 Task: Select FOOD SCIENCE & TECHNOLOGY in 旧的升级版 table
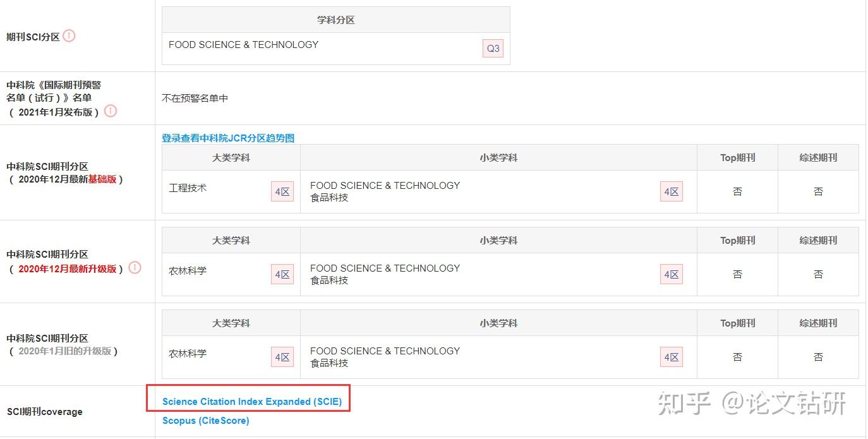[x=385, y=351]
